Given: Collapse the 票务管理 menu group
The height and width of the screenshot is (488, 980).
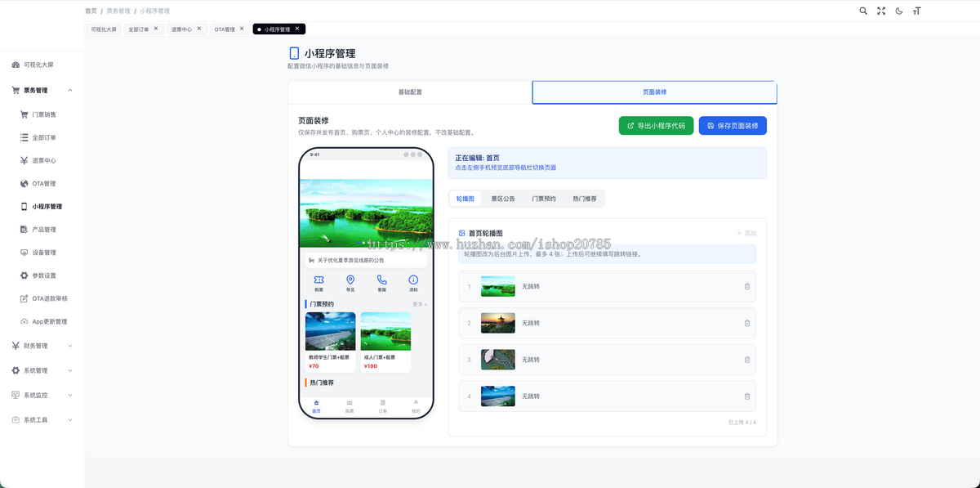Looking at the screenshot, I should pos(42,91).
